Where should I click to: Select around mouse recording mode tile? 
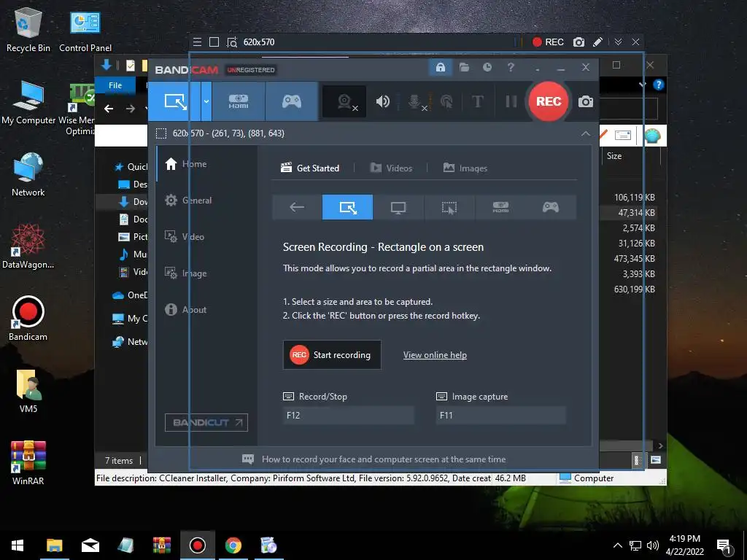point(449,207)
